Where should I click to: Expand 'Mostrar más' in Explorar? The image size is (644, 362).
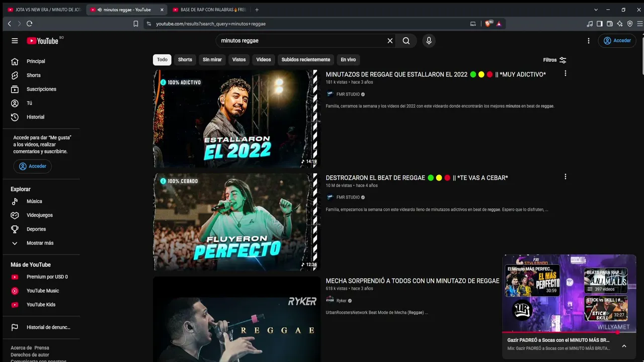(42, 243)
